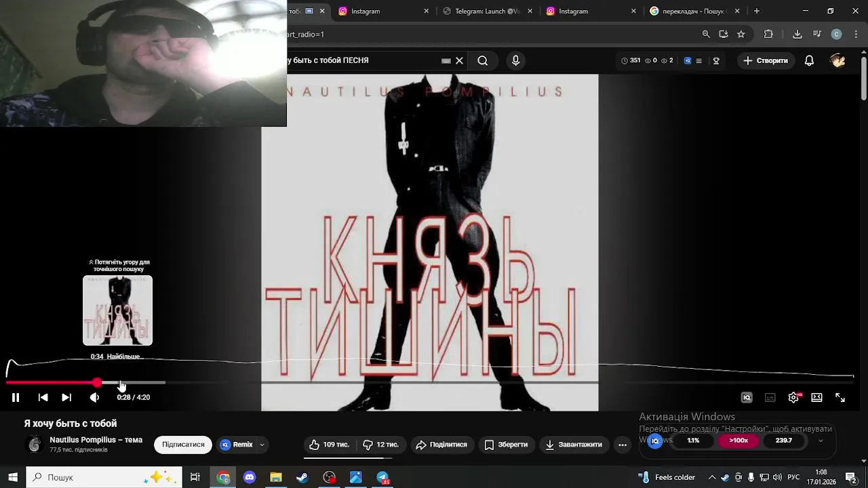
Task: Open the player settings gear
Action: tap(793, 398)
